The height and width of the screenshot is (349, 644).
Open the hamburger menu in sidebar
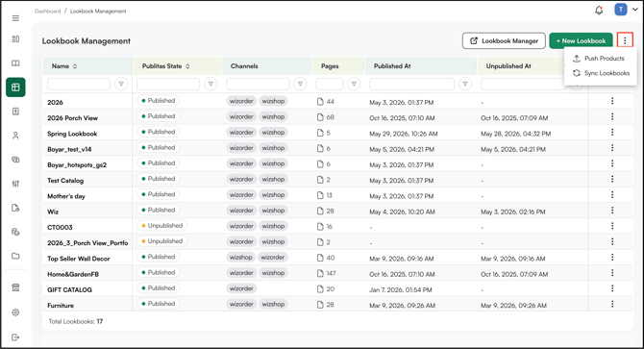(15, 18)
